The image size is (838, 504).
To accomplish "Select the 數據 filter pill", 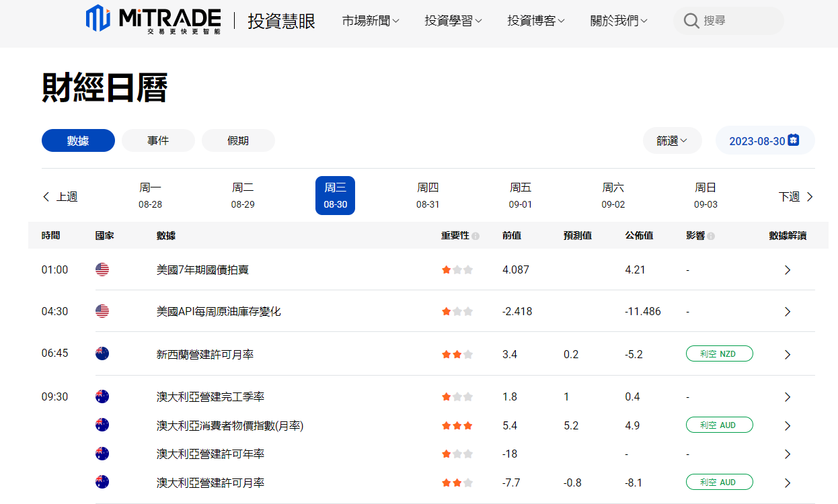I will (78, 140).
